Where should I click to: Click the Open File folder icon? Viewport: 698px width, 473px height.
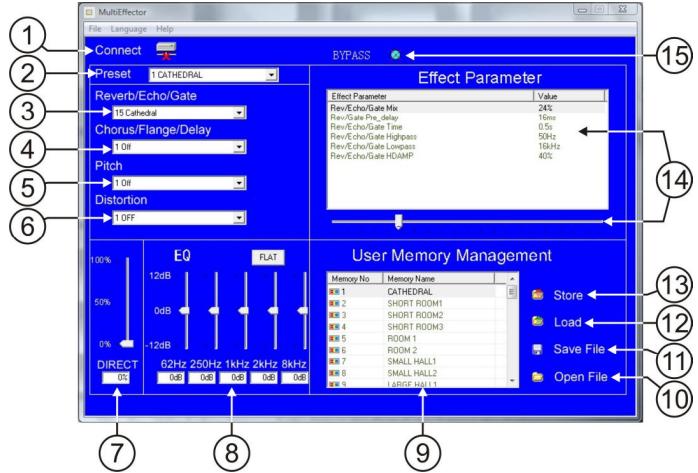[538, 377]
